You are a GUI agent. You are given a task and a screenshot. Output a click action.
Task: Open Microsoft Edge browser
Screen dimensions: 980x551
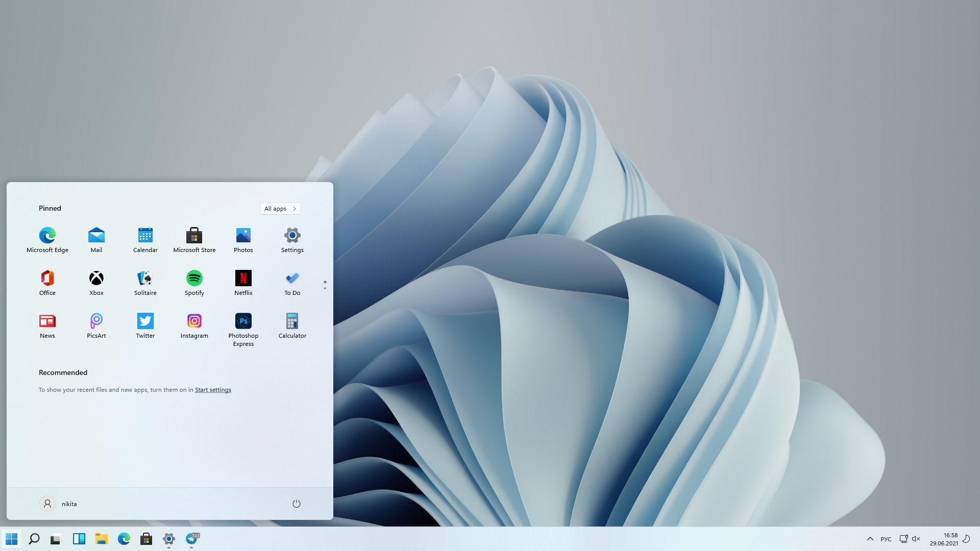[x=47, y=236]
